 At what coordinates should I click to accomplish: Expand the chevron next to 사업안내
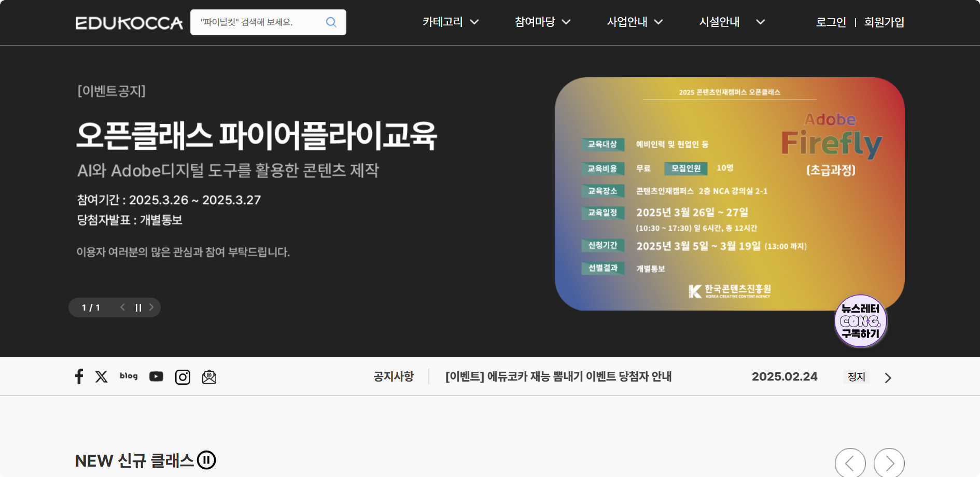pyautogui.click(x=659, y=22)
